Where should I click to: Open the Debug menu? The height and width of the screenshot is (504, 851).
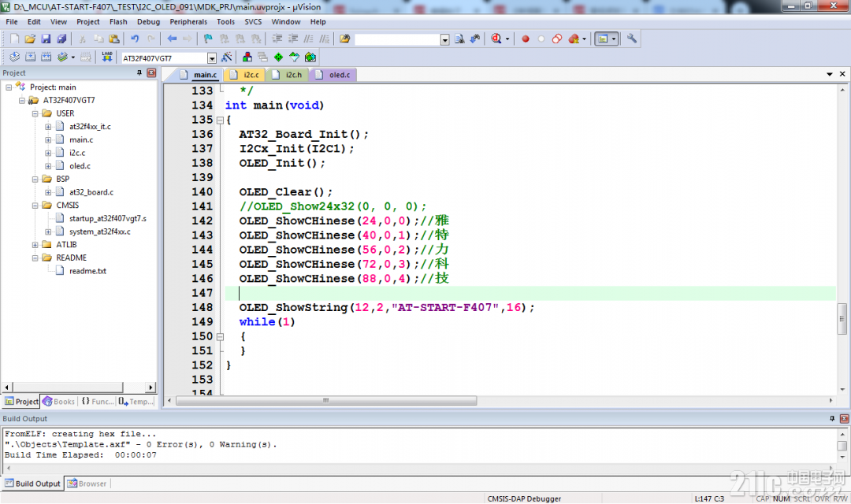pos(148,22)
